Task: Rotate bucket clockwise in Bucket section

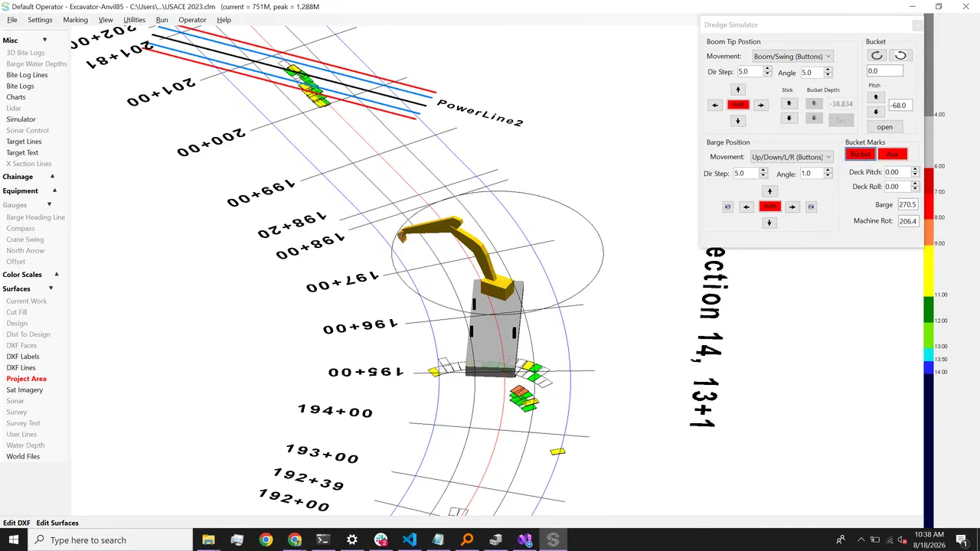Action: tap(877, 55)
